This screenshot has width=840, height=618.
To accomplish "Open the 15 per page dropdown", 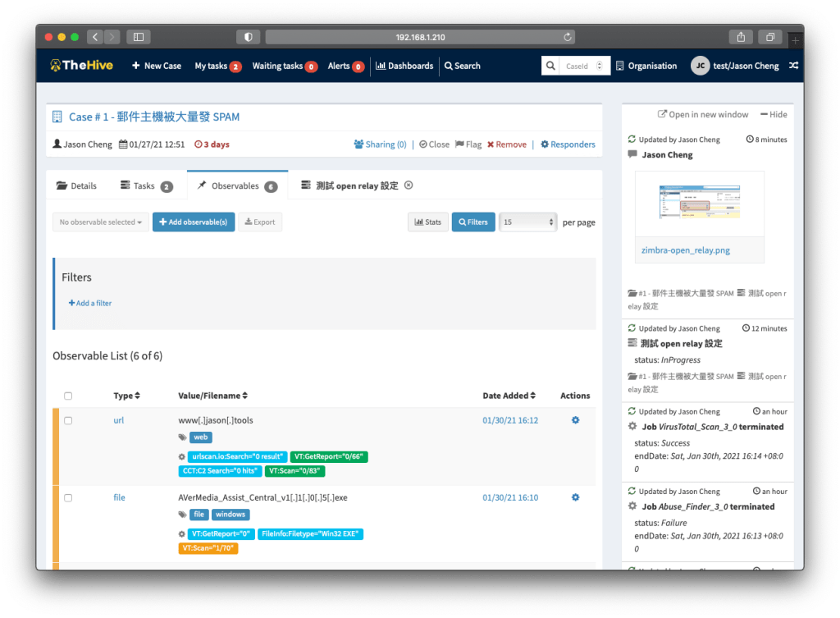I will (x=527, y=222).
